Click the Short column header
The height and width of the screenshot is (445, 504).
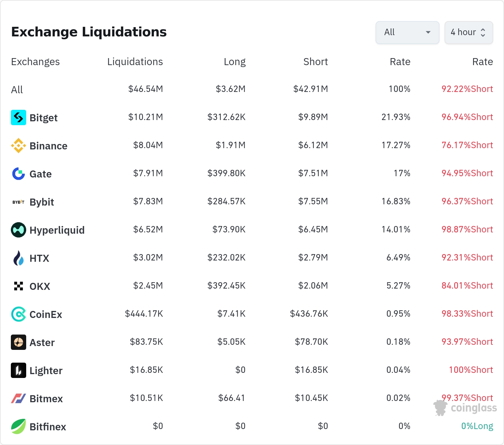pos(316,62)
